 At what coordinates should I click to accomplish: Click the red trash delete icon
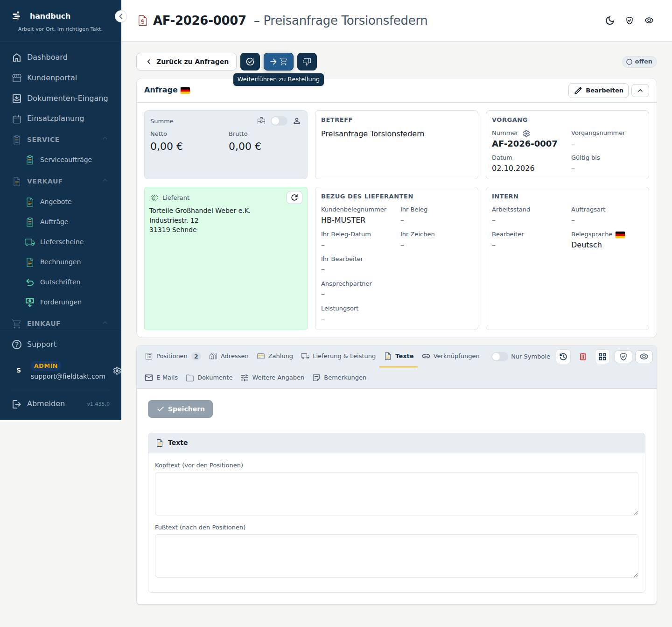click(x=583, y=357)
